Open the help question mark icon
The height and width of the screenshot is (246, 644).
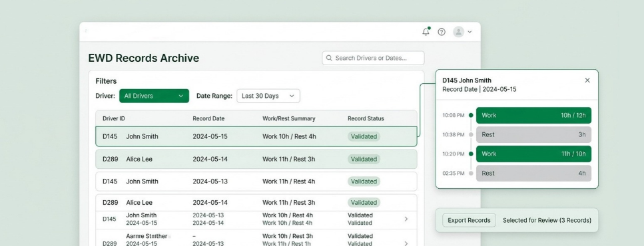pyautogui.click(x=442, y=31)
